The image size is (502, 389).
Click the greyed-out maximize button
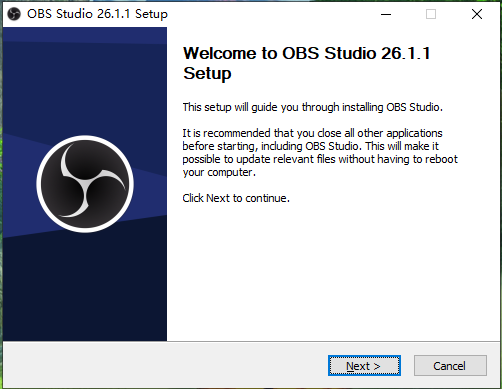(x=431, y=14)
